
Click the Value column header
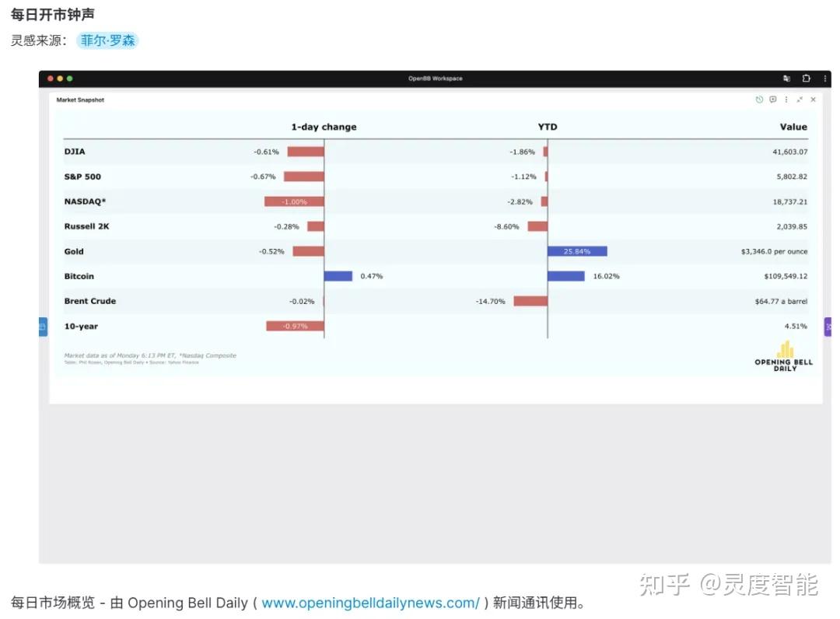pos(793,127)
